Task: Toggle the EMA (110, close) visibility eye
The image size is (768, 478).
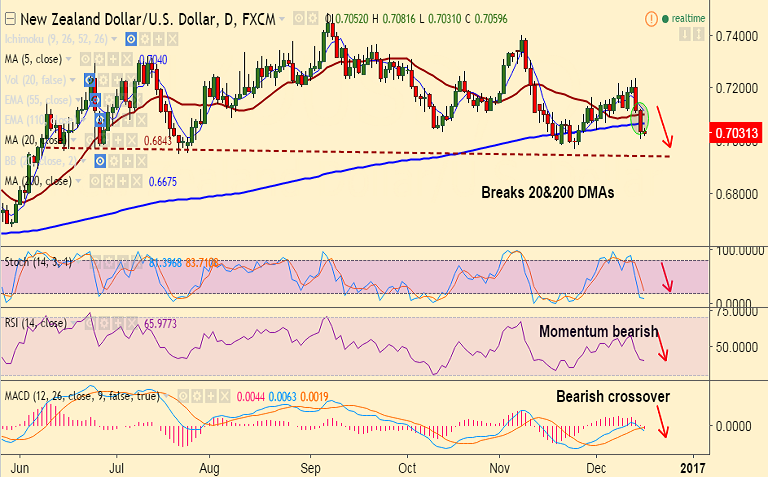Action: point(100,120)
